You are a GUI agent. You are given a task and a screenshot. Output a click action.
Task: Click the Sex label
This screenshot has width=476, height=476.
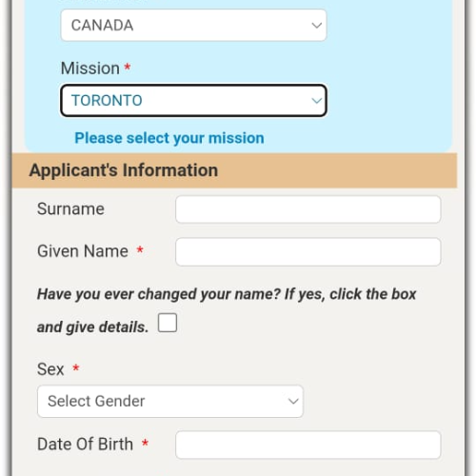coord(50,369)
